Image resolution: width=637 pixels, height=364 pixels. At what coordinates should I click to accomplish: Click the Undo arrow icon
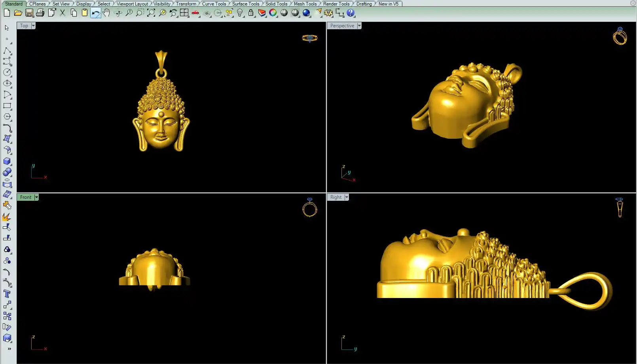click(95, 13)
